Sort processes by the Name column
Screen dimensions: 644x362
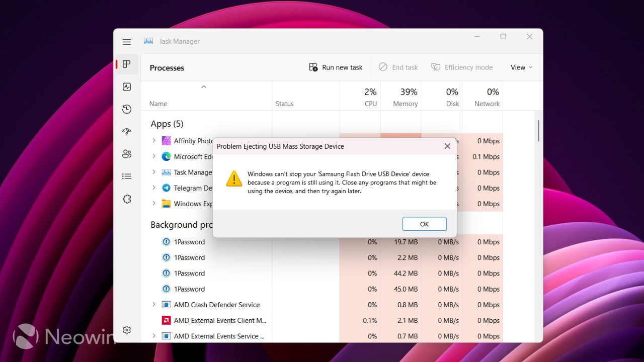pyautogui.click(x=158, y=104)
